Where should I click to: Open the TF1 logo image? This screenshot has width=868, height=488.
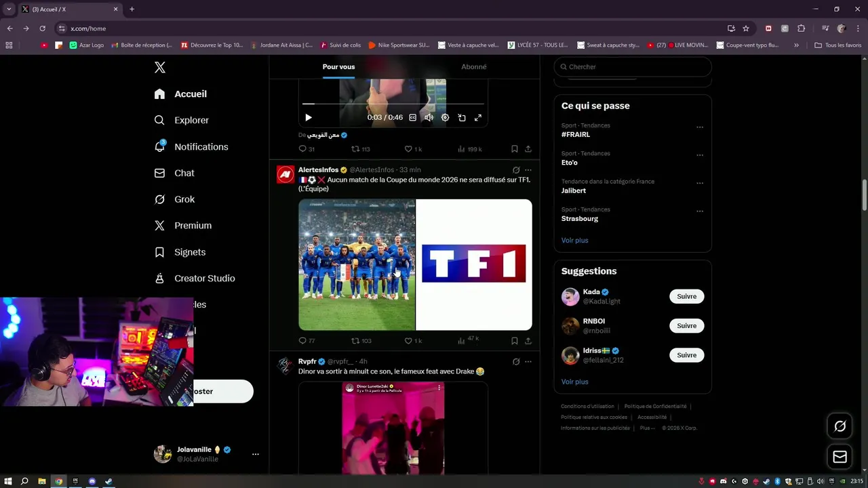[x=474, y=264]
